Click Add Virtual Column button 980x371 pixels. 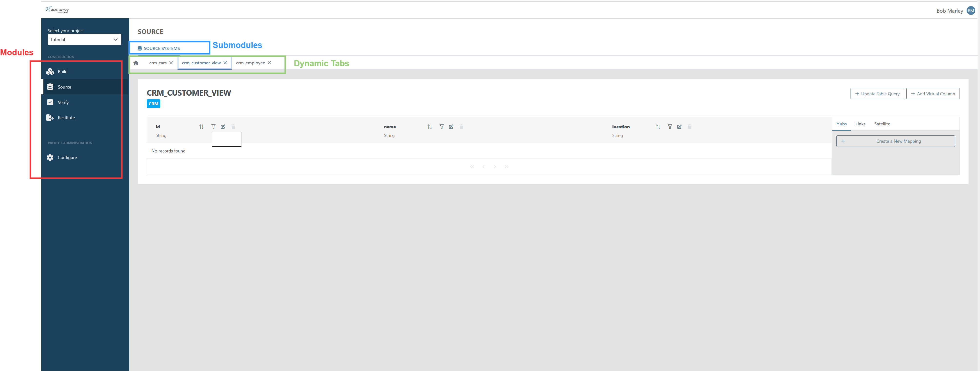coord(932,94)
